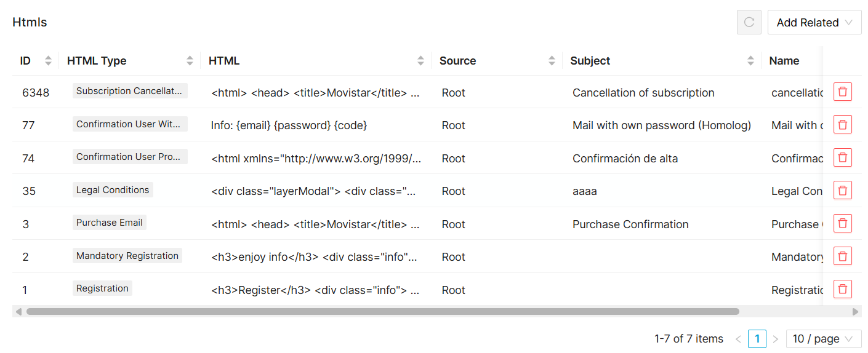This screenshot has height=353, width=868.
Task: Remove the Legal Conditions row
Action: [842, 191]
